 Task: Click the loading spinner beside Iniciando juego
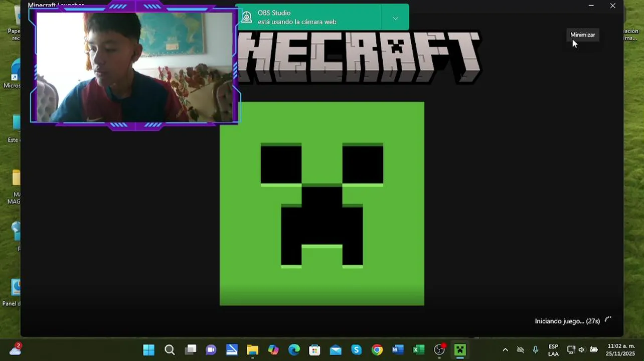pyautogui.click(x=608, y=319)
